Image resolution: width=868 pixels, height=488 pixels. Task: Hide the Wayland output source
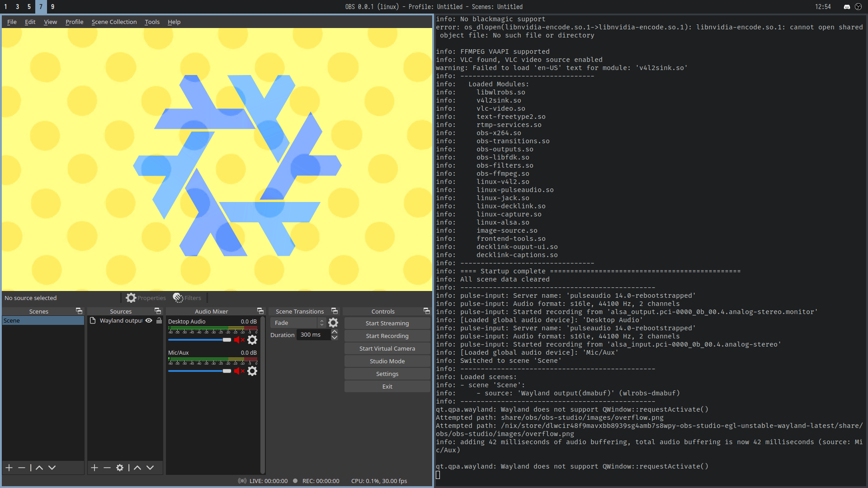coord(149,320)
